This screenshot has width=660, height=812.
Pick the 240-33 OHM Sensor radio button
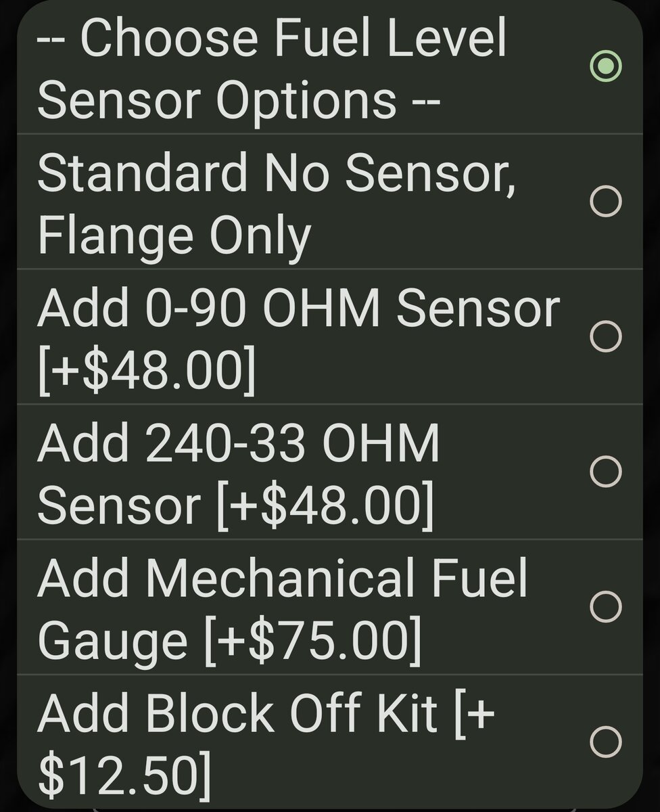coord(605,471)
